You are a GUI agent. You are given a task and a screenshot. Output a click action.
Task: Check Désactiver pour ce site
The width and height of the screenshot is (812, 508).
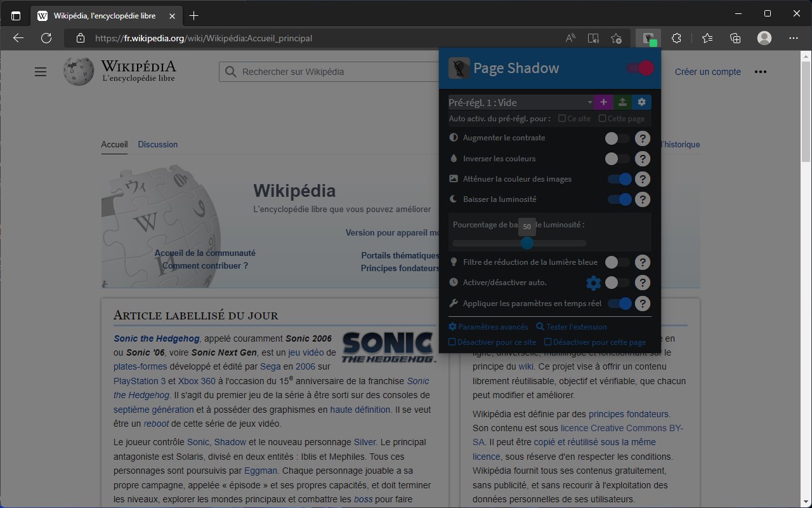click(452, 342)
